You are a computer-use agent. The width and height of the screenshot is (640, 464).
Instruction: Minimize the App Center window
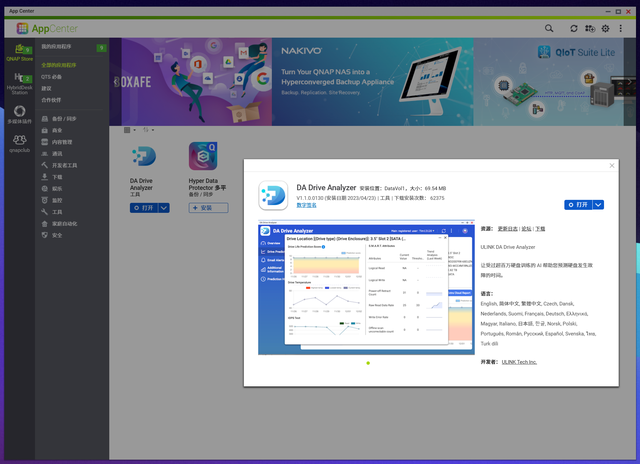pyautogui.click(x=608, y=11)
